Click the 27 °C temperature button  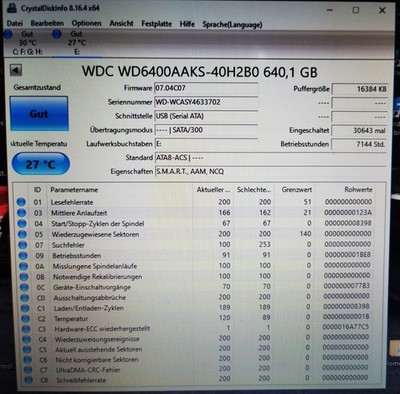click(x=41, y=164)
